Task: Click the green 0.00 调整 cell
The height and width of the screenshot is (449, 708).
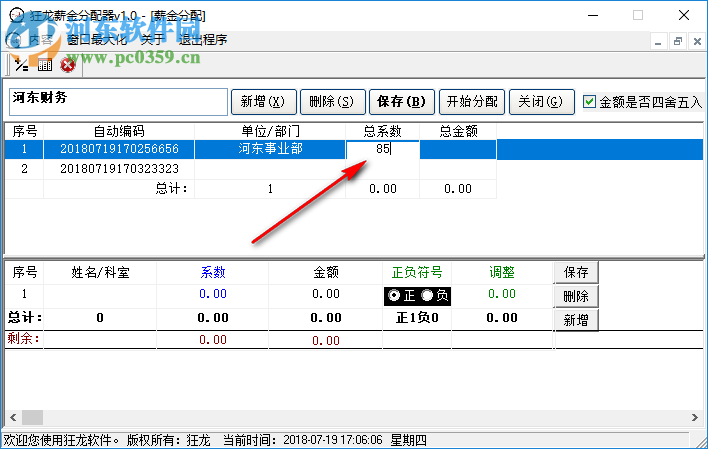Action: tap(502, 294)
